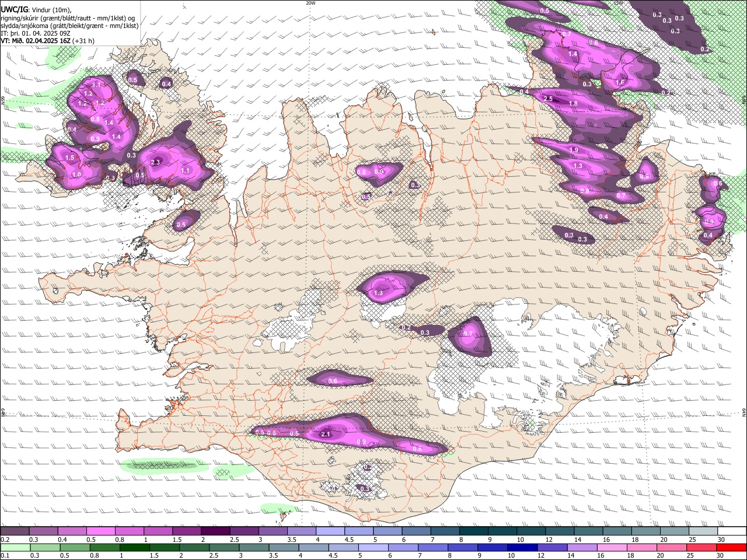Click the 2.5 precipitation value in the northeast
747x560 pixels.
548,99
